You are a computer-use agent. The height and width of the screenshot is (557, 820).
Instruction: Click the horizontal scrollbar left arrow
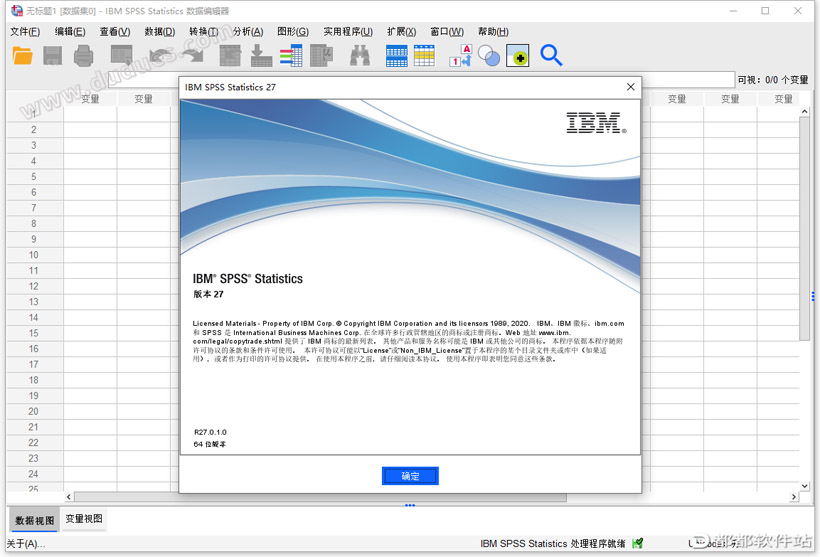pos(69,497)
